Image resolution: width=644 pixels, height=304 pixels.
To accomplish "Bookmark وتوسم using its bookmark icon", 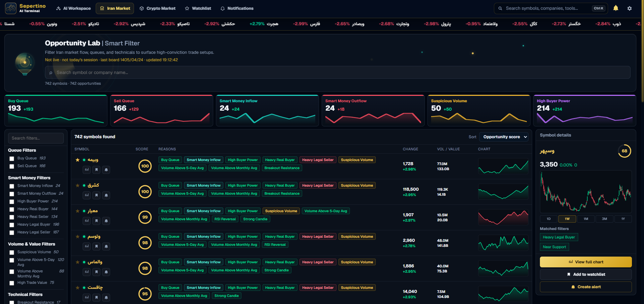I will (97, 246).
